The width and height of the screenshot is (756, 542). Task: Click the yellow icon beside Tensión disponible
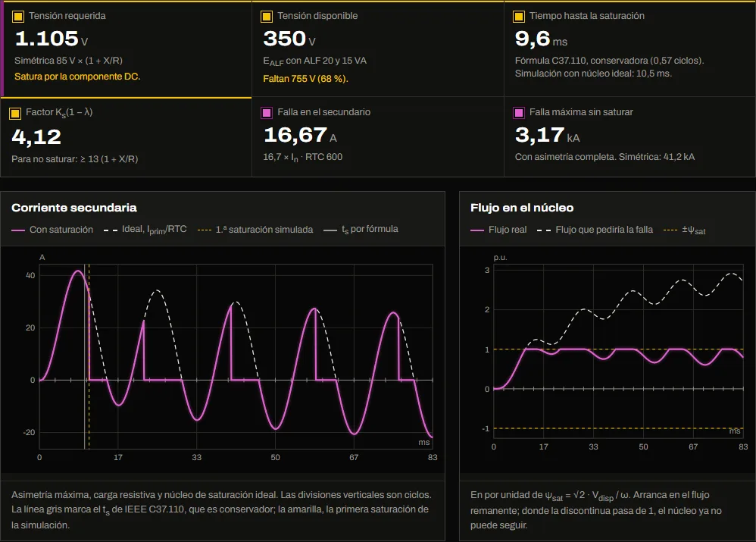click(267, 17)
